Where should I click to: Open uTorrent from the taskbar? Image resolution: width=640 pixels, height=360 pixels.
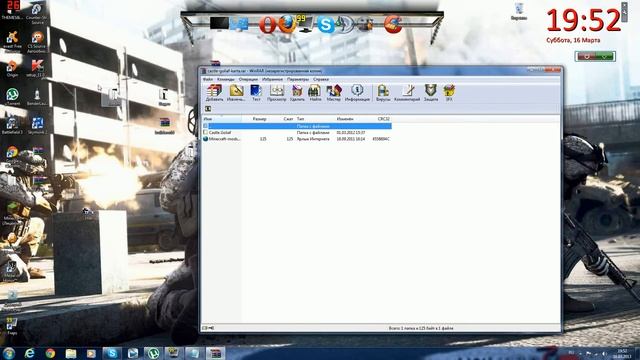pos(153,353)
